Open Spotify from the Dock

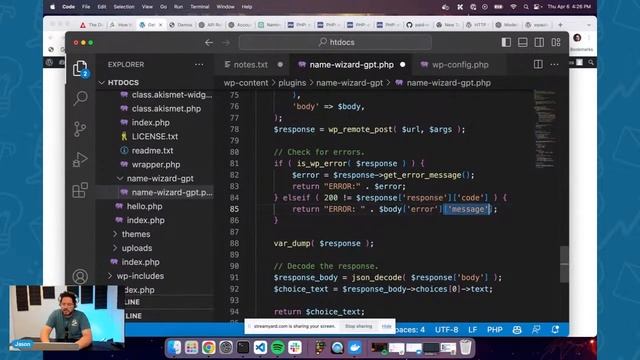point(278,347)
